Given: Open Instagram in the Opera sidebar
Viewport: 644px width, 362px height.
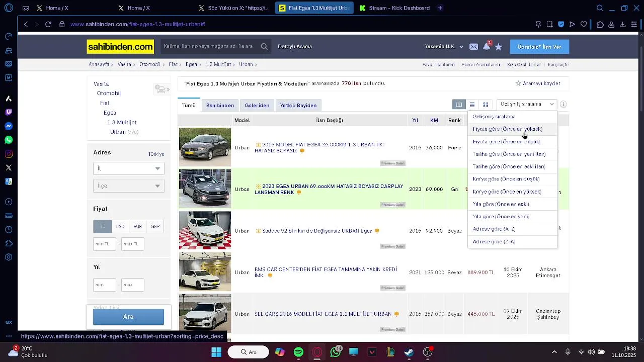Looking at the screenshot, I should (9, 154).
